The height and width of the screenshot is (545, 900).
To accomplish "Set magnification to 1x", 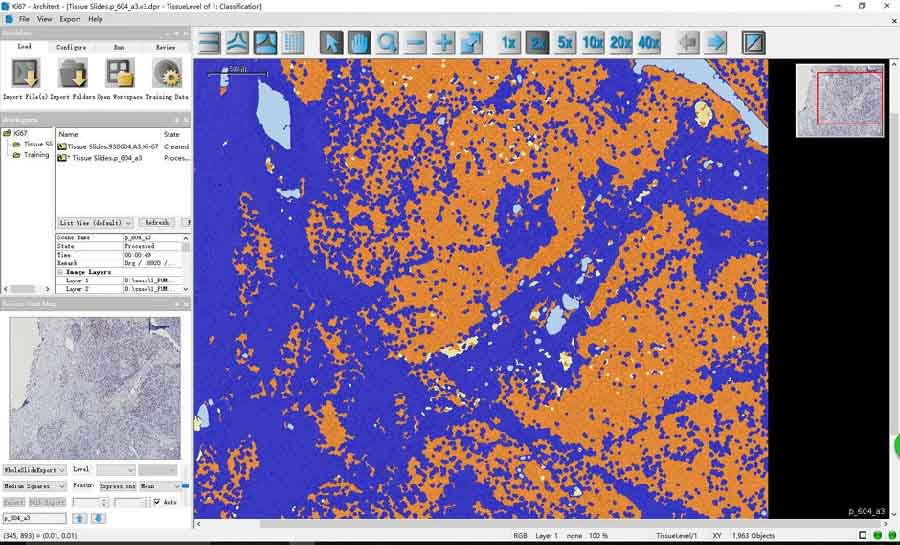I will coord(509,43).
